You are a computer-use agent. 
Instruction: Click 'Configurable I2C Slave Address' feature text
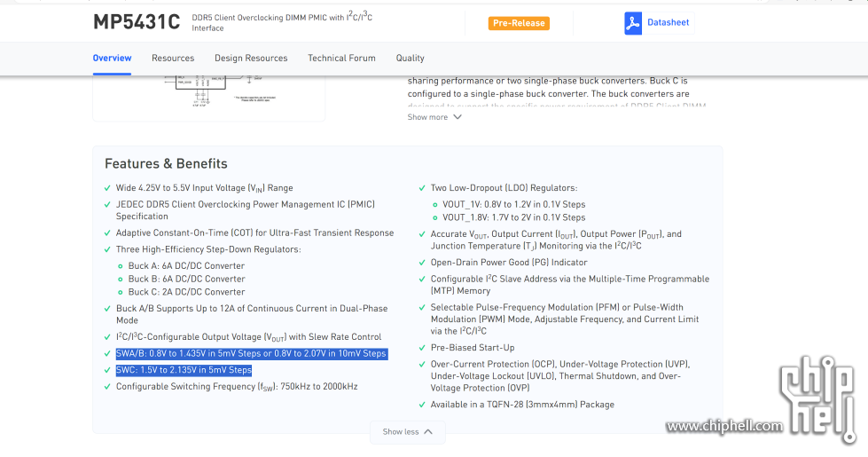coord(569,285)
